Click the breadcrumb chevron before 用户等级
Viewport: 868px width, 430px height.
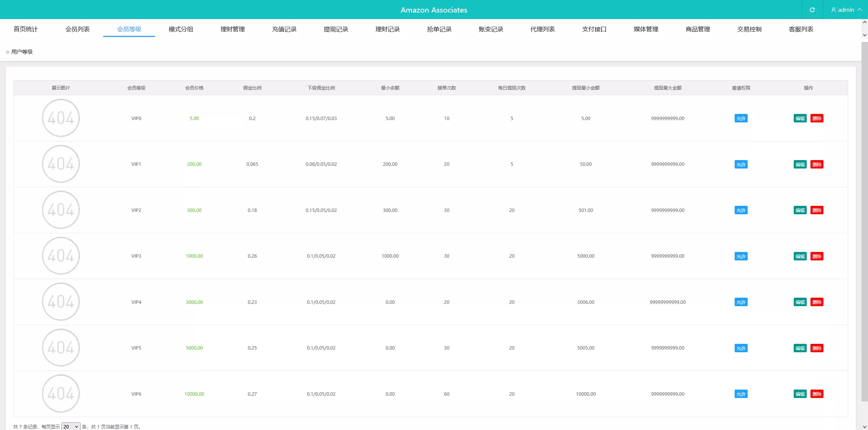(7, 52)
